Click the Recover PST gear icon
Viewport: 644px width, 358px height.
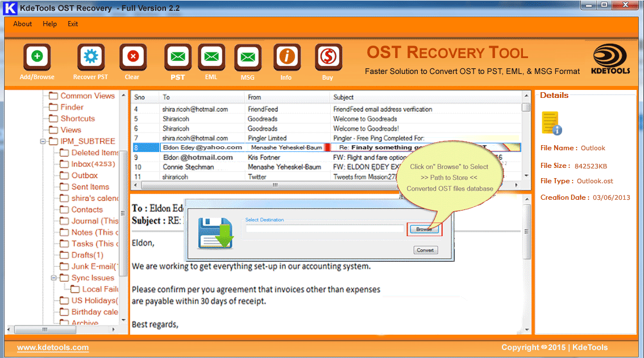(x=90, y=57)
